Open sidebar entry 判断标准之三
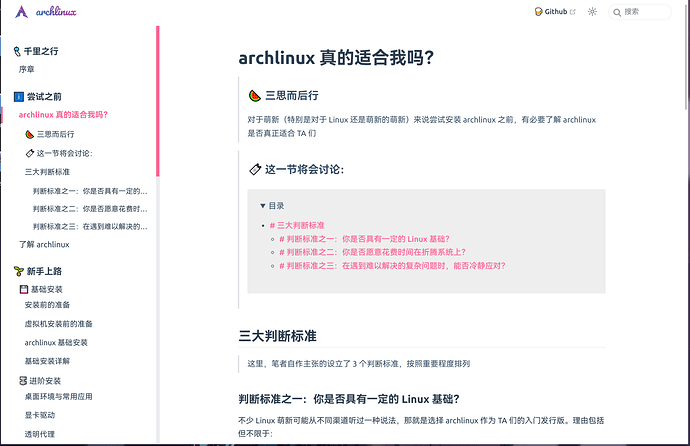 pyautogui.click(x=90, y=227)
